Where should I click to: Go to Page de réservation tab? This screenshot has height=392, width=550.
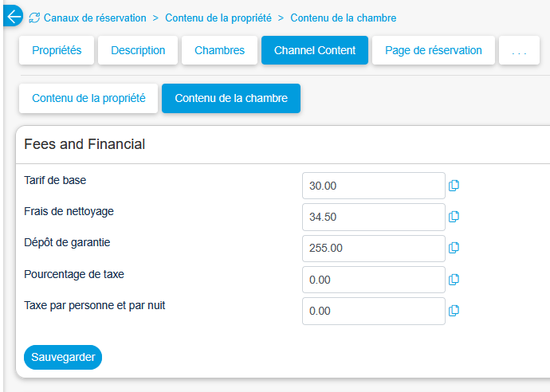(433, 50)
